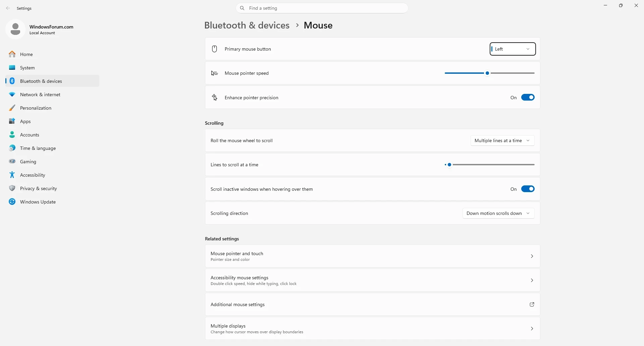This screenshot has height=346, width=644.
Task: Click the Enhance pointer precision icon
Action: tap(215, 98)
